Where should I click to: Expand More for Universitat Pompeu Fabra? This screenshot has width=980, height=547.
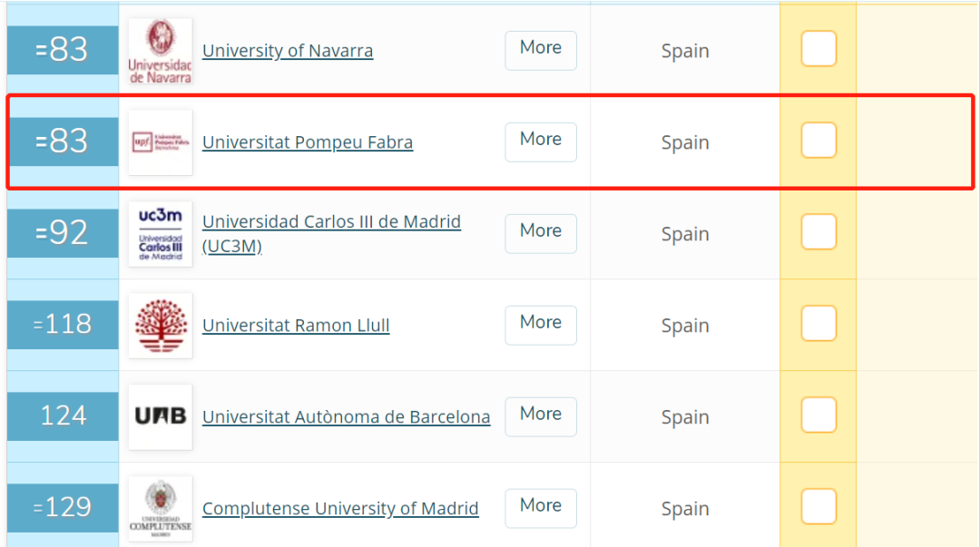point(541,142)
